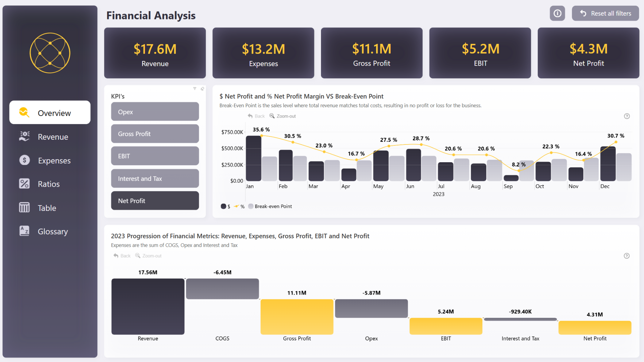Click the help question mark on the break-even chart
Screen dimensions: 644x362
click(627, 116)
